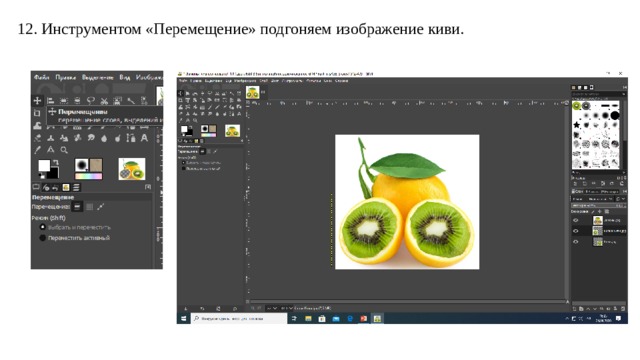The height and width of the screenshot is (360, 640).
Task: Toggle visibility of middle layer in Layers panel
Action: click(x=576, y=231)
